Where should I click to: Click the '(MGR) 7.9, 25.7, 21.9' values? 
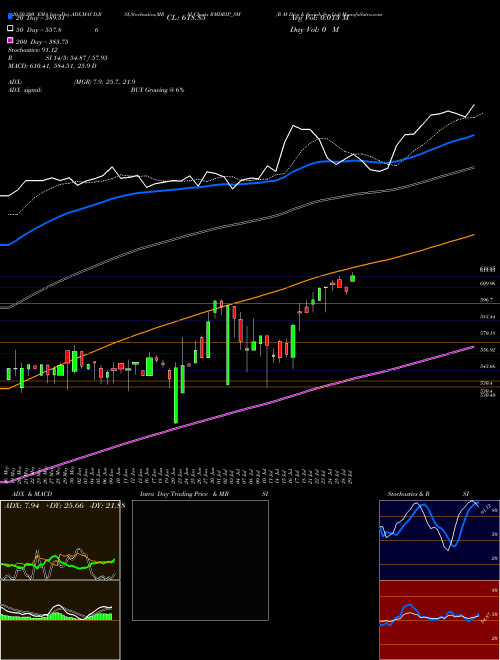click(x=104, y=82)
